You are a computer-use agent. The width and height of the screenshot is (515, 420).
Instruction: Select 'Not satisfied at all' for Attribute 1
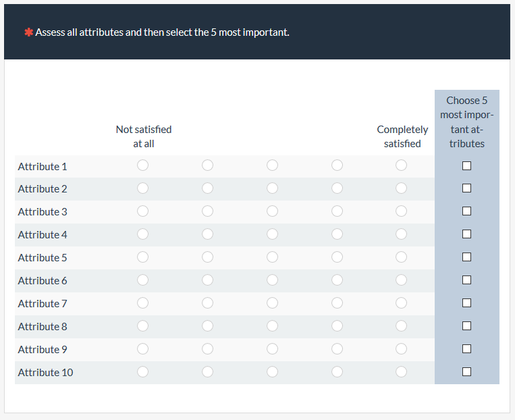[x=142, y=165]
